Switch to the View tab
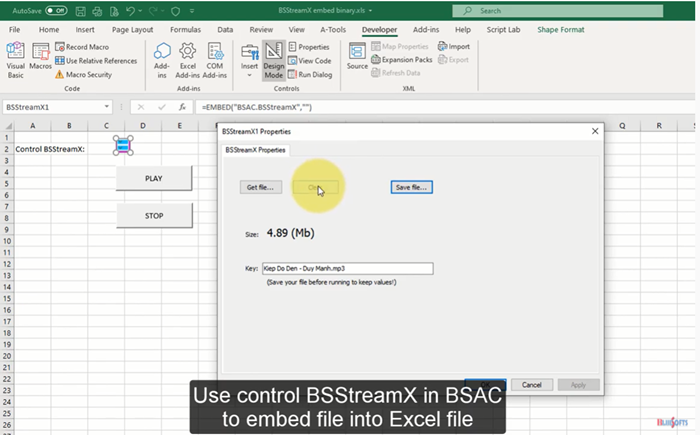 tap(296, 29)
